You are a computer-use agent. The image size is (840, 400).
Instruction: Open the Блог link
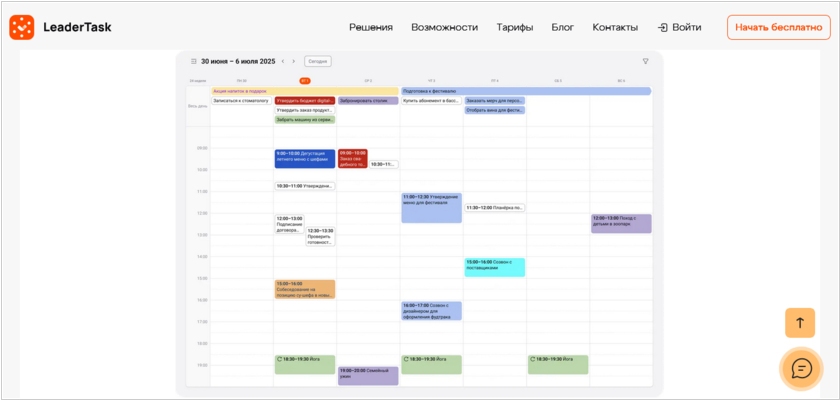pos(562,27)
